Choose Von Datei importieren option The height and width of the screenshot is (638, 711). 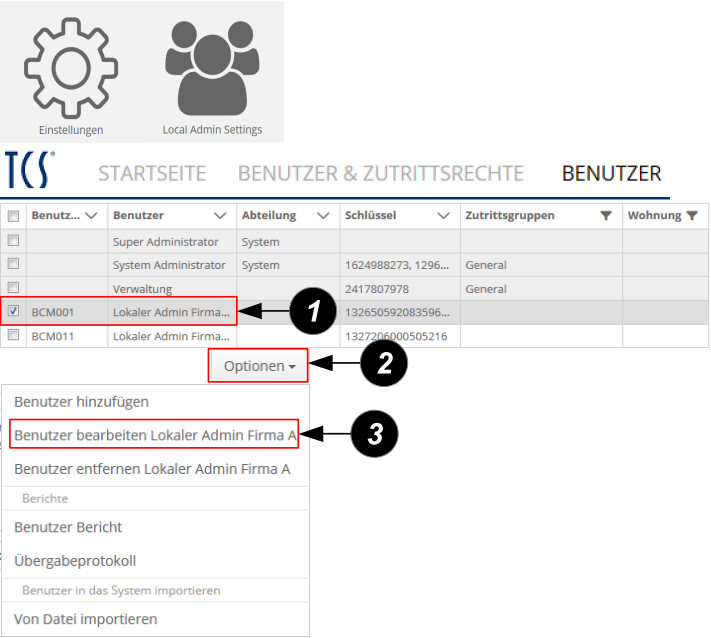pyautogui.click(x=85, y=619)
